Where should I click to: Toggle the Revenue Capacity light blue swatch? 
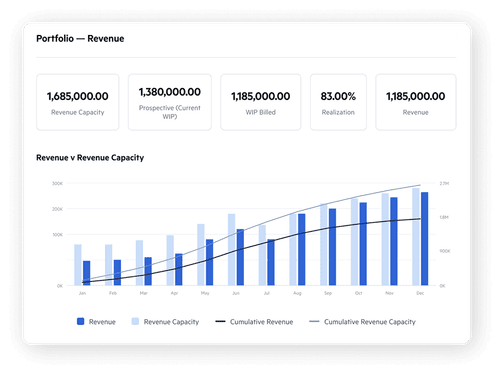click(x=135, y=321)
